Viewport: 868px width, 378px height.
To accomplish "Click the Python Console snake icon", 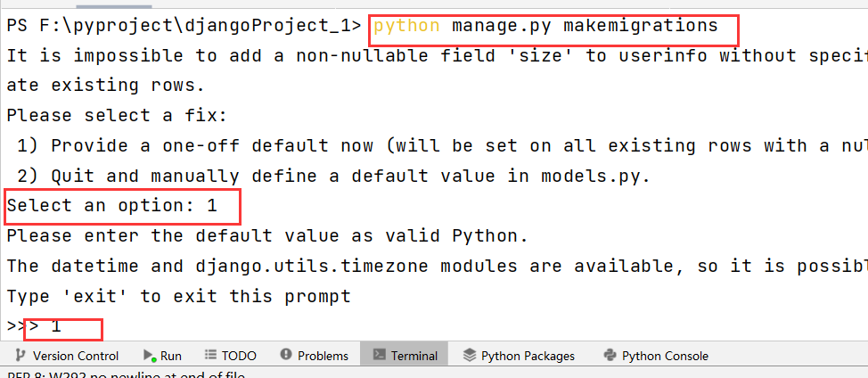I will (x=610, y=356).
